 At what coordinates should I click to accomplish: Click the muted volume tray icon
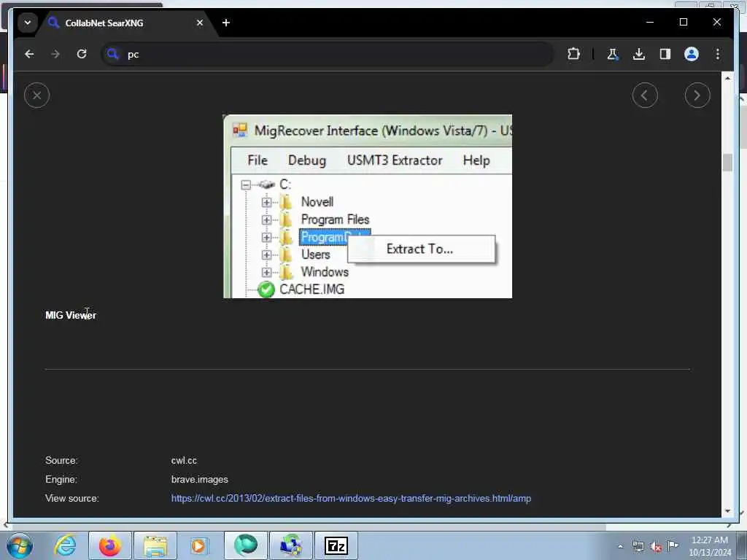(656, 547)
